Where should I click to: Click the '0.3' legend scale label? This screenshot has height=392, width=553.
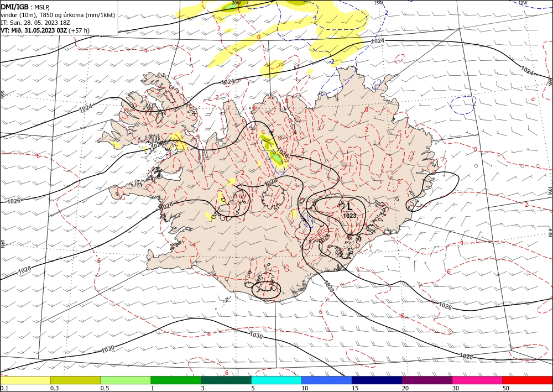54,388
